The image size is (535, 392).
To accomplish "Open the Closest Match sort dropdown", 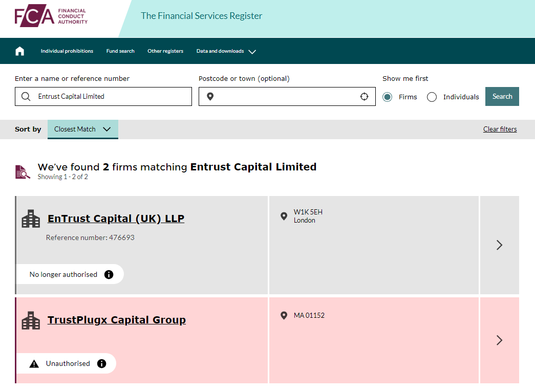I will [82, 129].
